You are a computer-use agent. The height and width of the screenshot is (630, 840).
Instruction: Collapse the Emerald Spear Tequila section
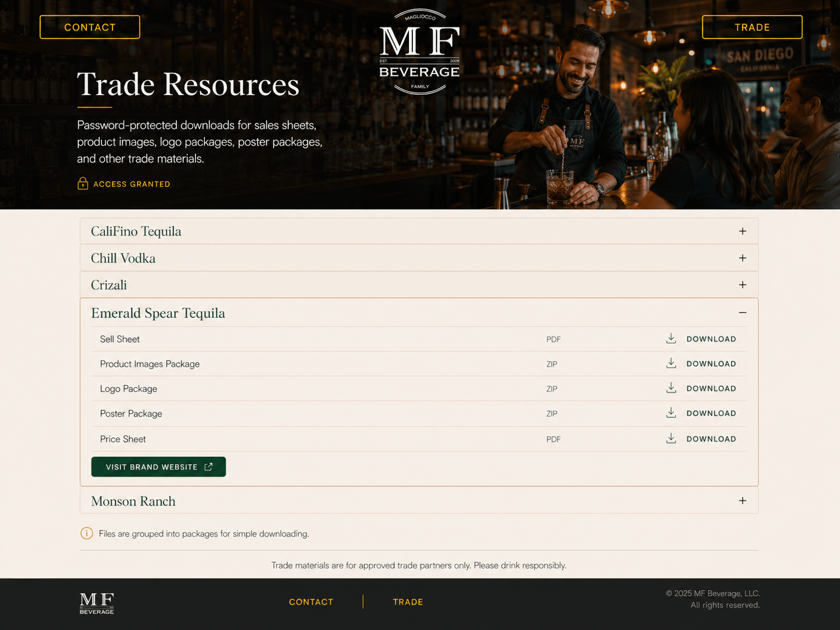coord(419,313)
